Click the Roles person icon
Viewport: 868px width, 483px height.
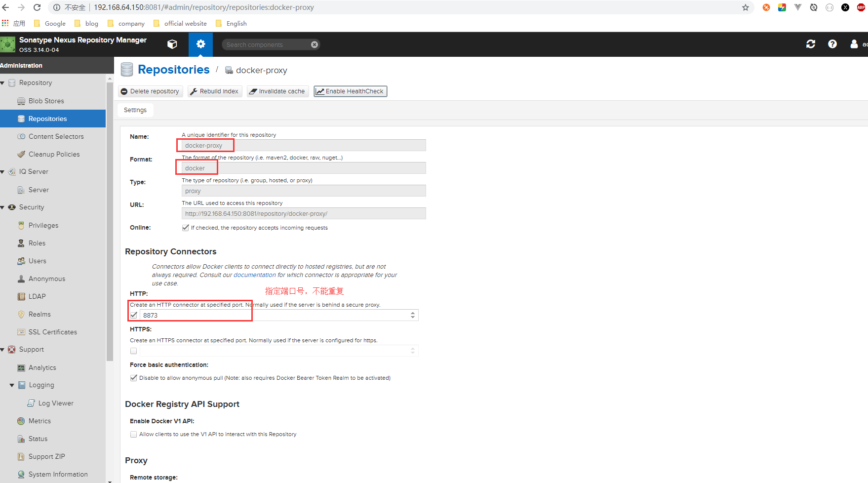click(x=21, y=243)
